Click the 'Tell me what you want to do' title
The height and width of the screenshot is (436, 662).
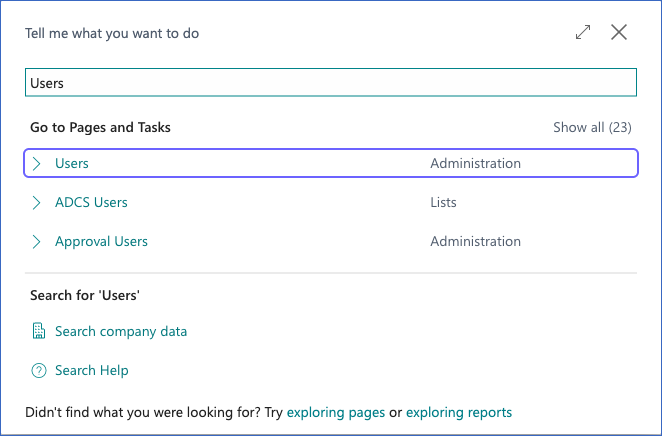(x=112, y=33)
